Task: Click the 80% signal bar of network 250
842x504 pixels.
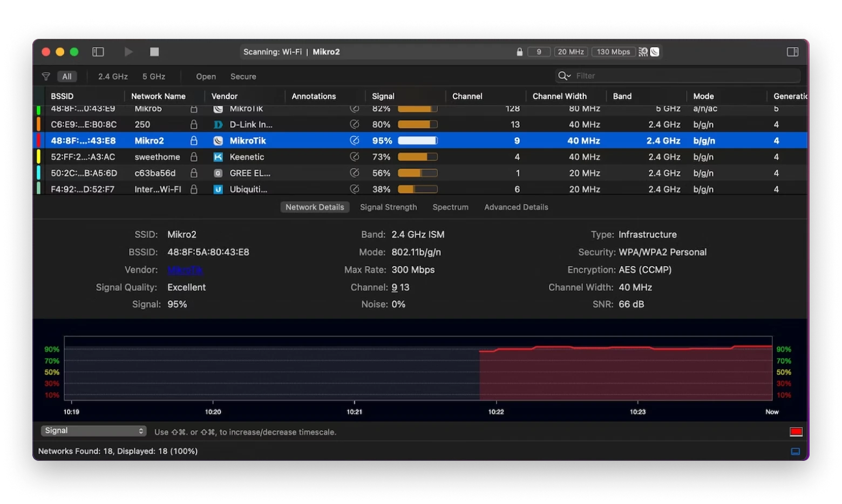Action: [418, 125]
